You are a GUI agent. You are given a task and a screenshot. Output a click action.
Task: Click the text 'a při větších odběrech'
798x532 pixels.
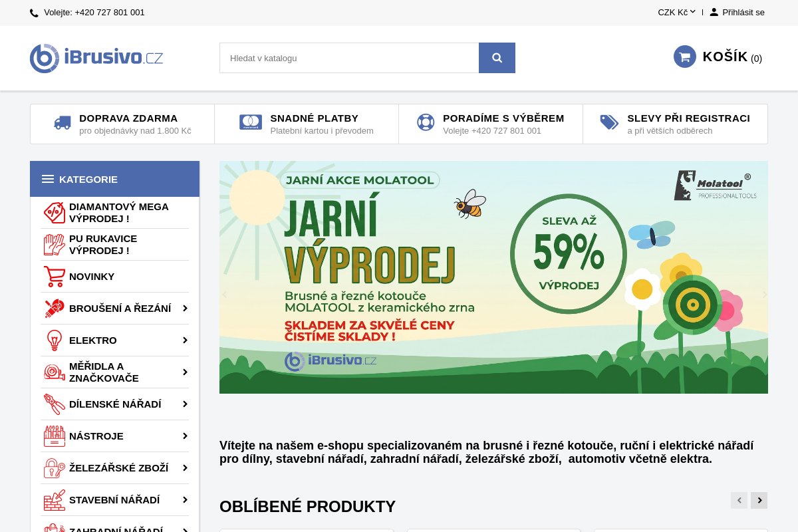coord(670,131)
